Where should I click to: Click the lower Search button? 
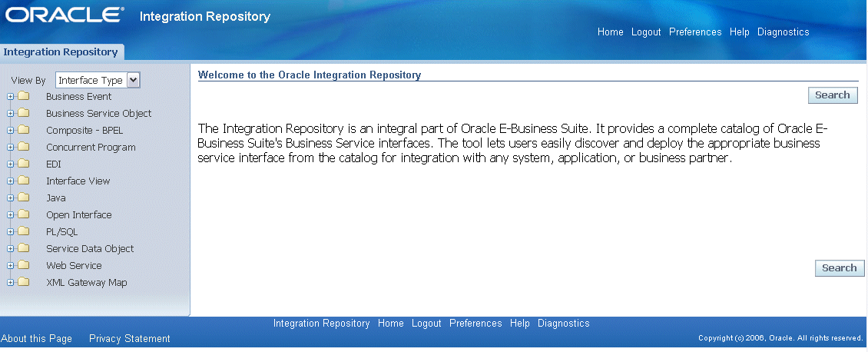840,268
